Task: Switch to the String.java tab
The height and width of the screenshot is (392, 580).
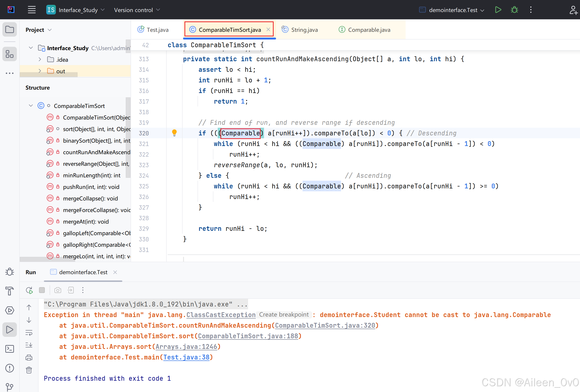Action: click(x=300, y=30)
